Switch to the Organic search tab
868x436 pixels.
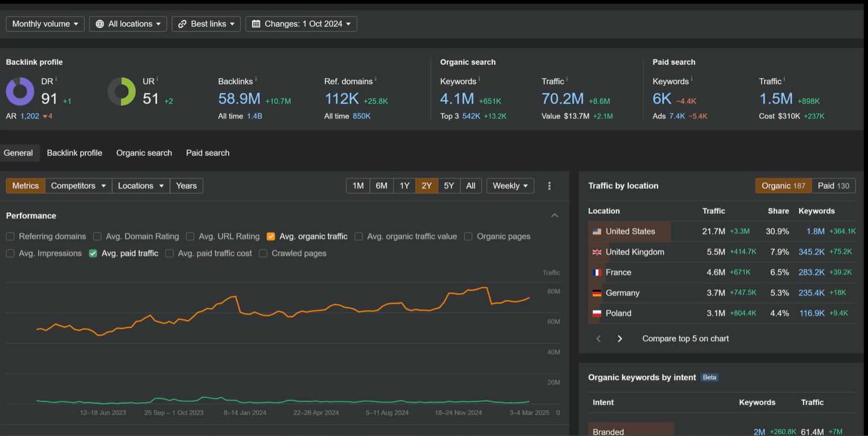coord(144,153)
